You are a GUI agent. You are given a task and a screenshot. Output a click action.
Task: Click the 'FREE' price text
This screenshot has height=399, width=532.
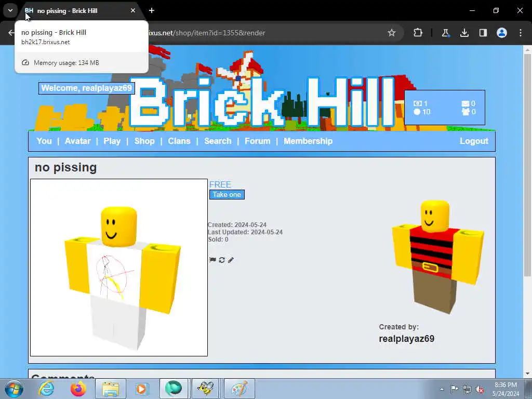point(220,184)
